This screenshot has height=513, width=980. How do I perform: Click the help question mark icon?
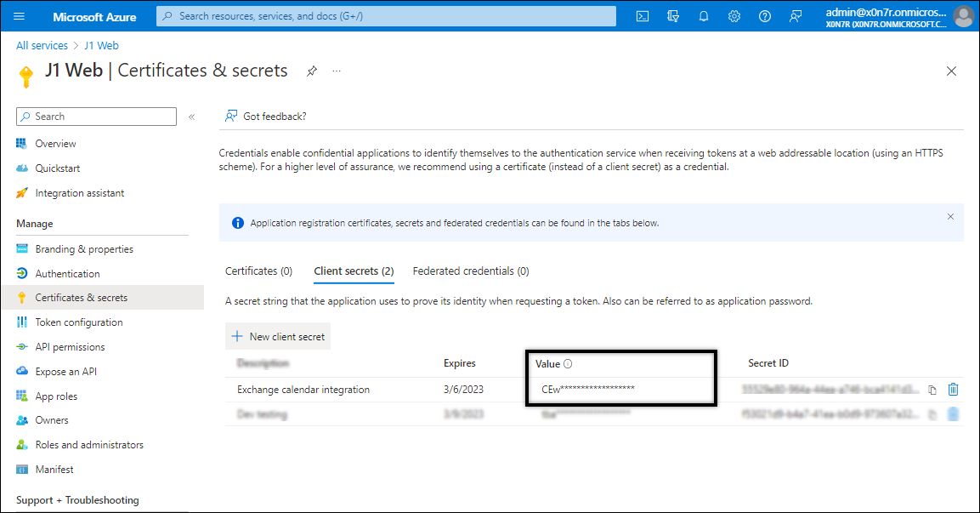click(765, 16)
